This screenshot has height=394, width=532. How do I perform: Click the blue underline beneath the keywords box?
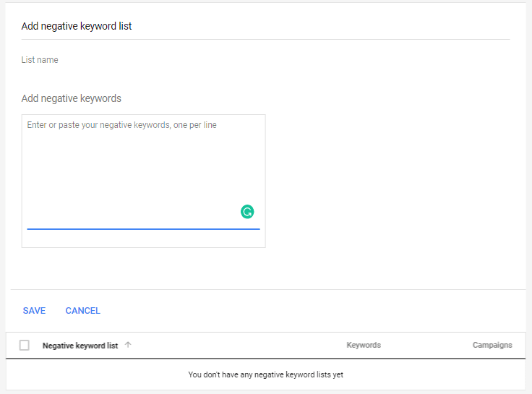tap(143, 229)
